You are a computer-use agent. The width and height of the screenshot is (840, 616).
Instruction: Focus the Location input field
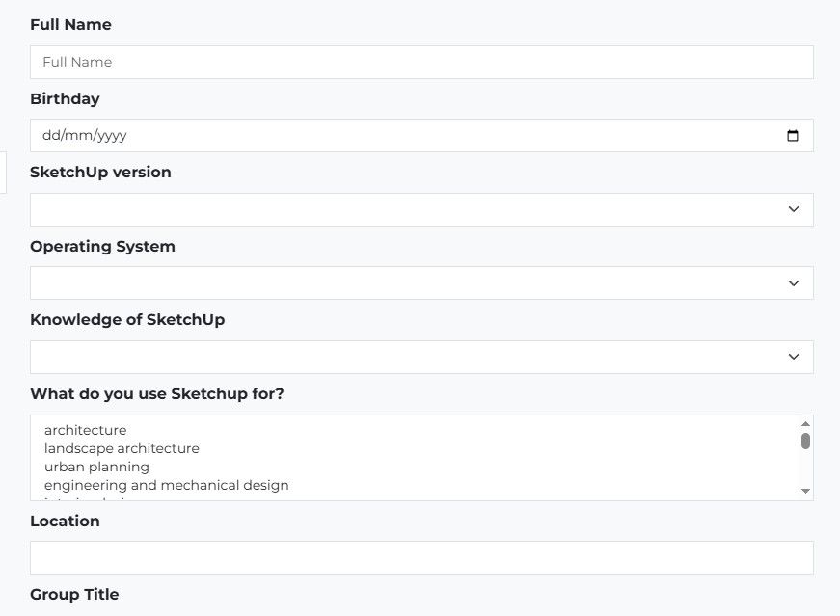click(x=421, y=557)
